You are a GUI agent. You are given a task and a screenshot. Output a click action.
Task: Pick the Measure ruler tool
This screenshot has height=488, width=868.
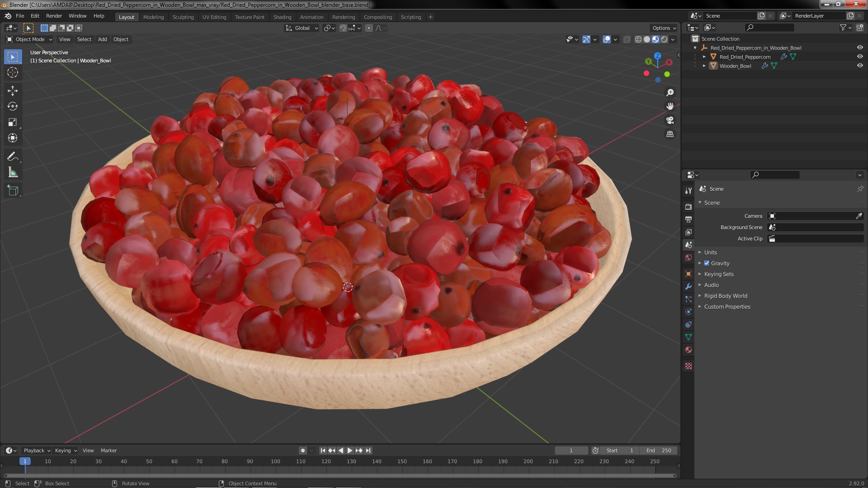point(13,173)
